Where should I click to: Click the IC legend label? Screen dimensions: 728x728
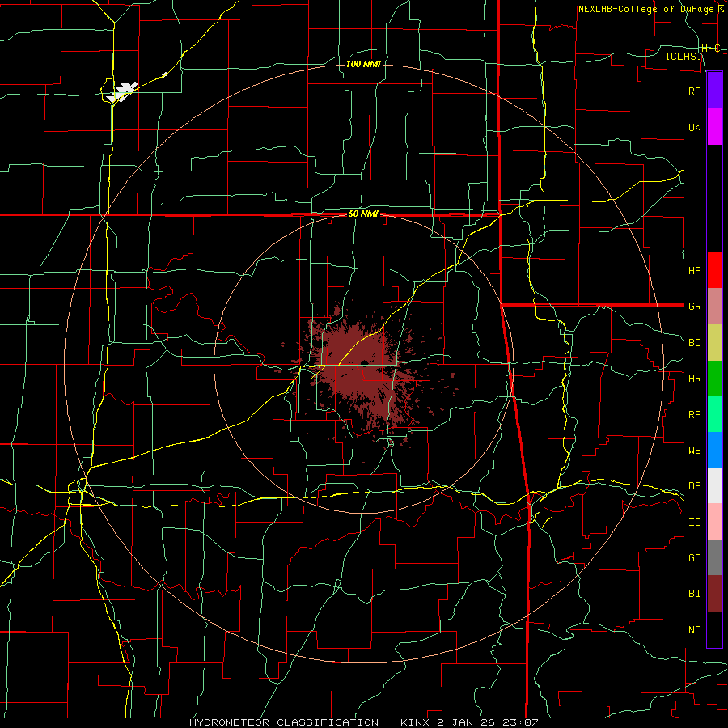tap(694, 522)
